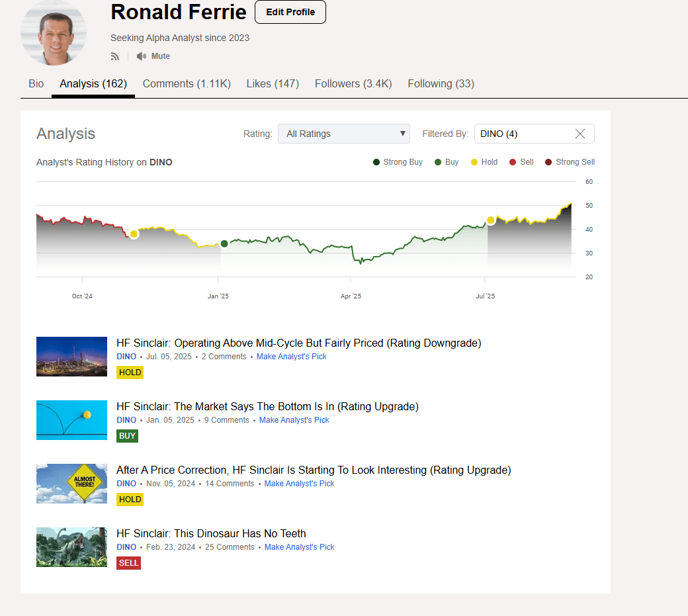
Task: Click the Strong Buy legend dot
Action: coord(375,161)
